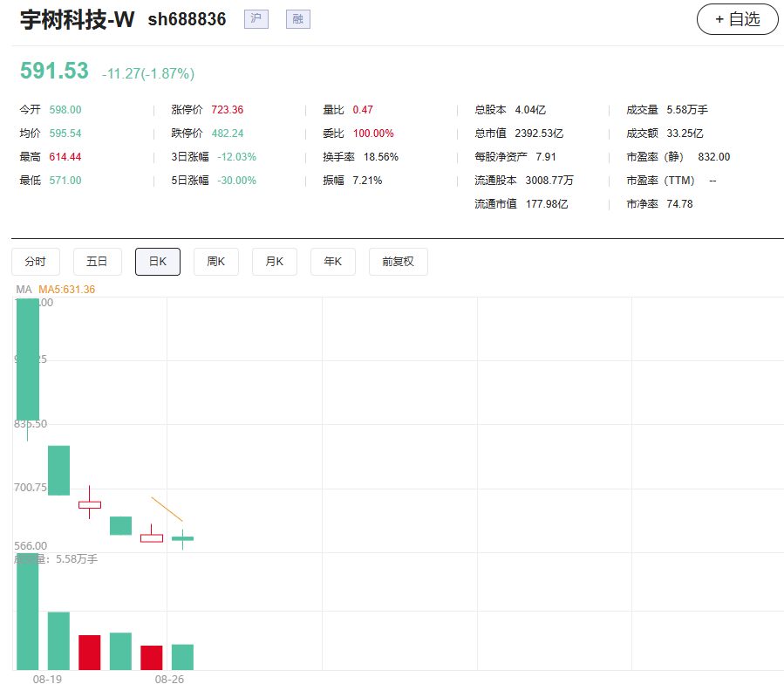This screenshot has height=691, width=784.
Task: Select the 年K chart tab
Action: (333, 262)
